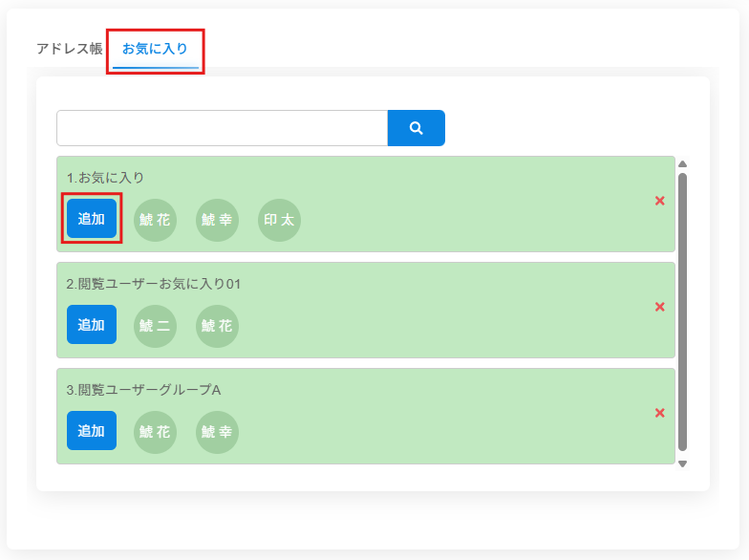
Task: Click the scrollbar up arrow
Action: click(682, 163)
